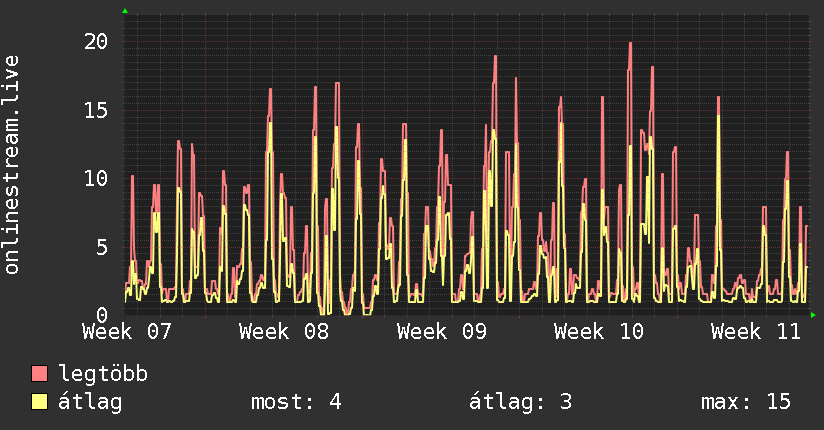Click the 'most: 4' value

pos(296,402)
